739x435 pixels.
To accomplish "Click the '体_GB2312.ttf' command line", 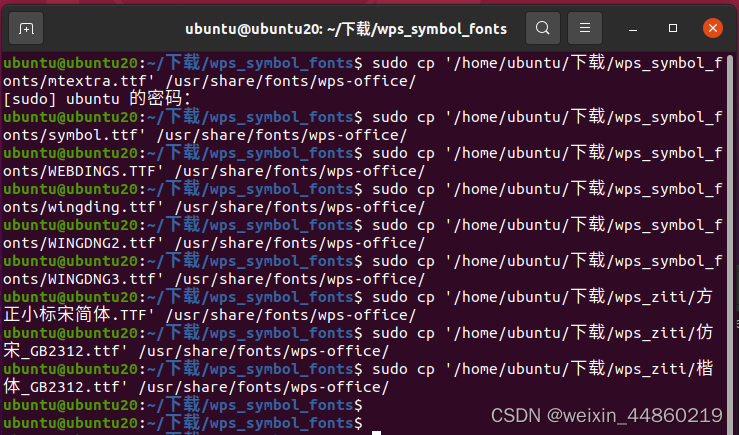I will (x=196, y=387).
